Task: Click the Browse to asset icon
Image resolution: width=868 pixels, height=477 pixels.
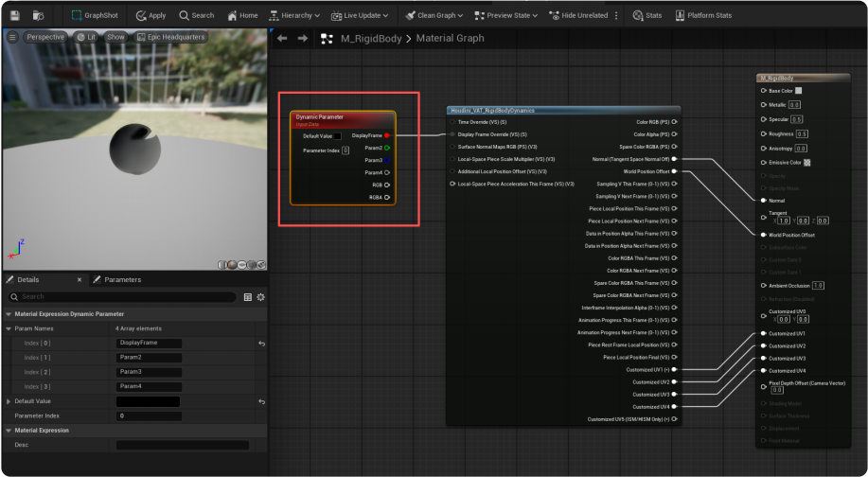Action: pos(39,15)
